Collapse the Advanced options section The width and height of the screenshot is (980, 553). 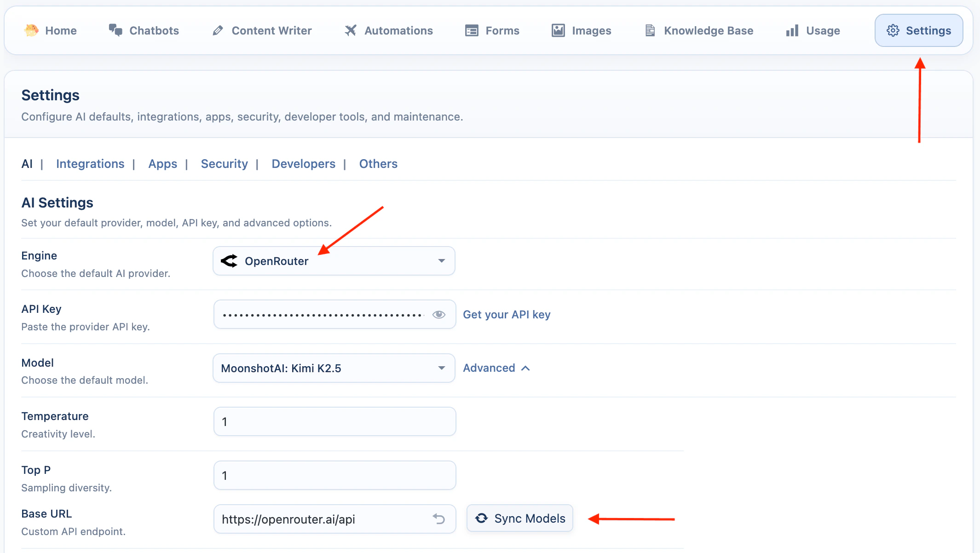pyautogui.click(x=496, y=368)
